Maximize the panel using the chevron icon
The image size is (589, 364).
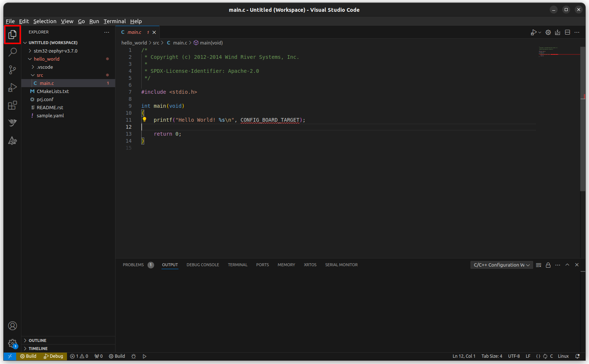point(567,265)
